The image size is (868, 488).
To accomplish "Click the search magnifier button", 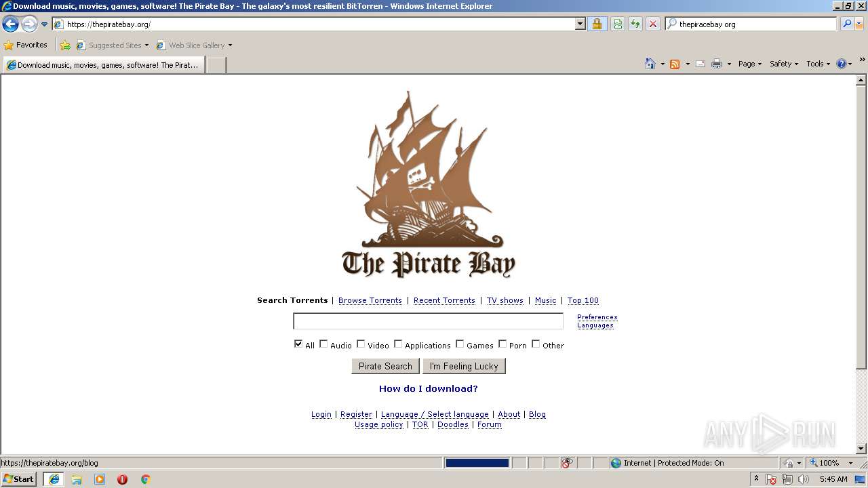I will [x=846, y=24].
